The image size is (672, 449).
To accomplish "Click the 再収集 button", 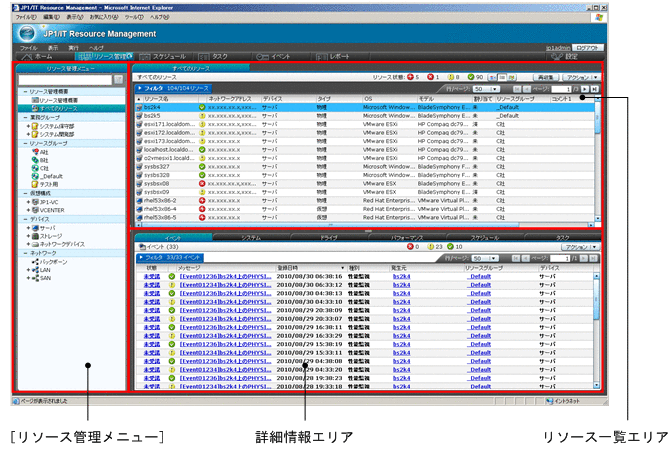I will tap(544, 76).
